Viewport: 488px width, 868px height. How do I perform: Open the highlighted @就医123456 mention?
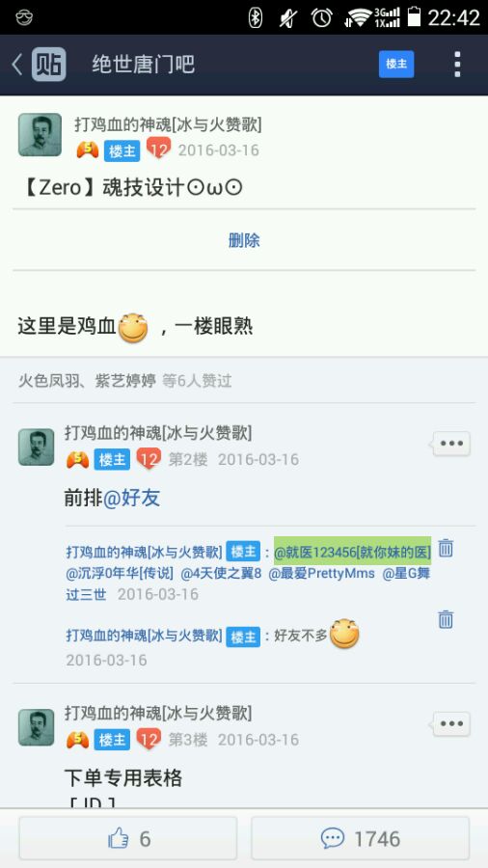point(352,552)
